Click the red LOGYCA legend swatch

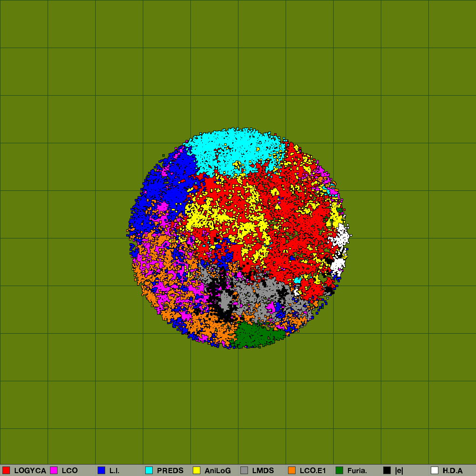coord(6,470)
